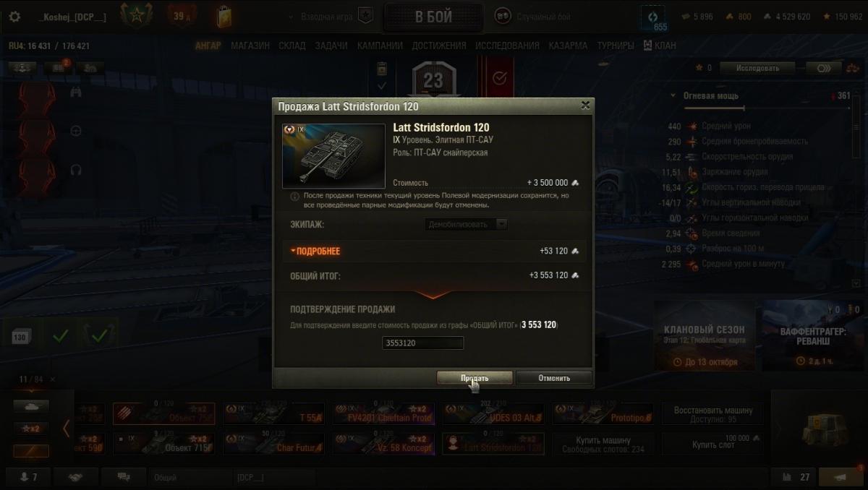Select the UDES 03 Alt 3 tank thumbnail
868x490 pixels.
click(494, 413)
